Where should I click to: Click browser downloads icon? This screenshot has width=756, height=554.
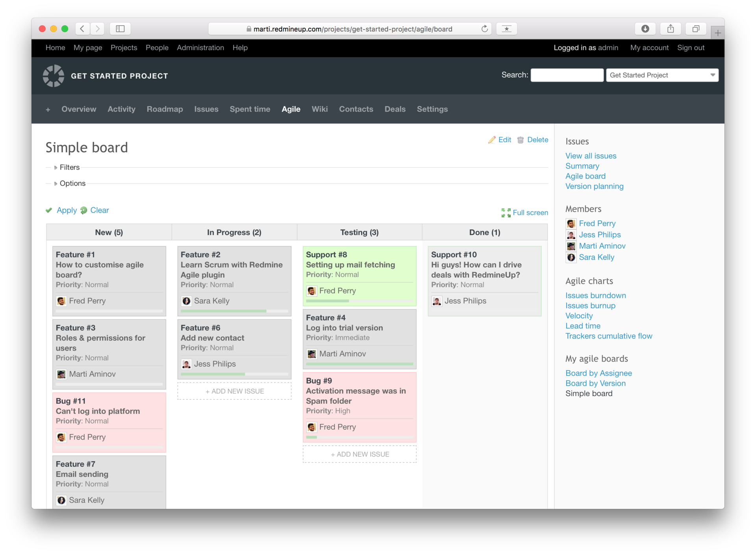tap(645, 29)
